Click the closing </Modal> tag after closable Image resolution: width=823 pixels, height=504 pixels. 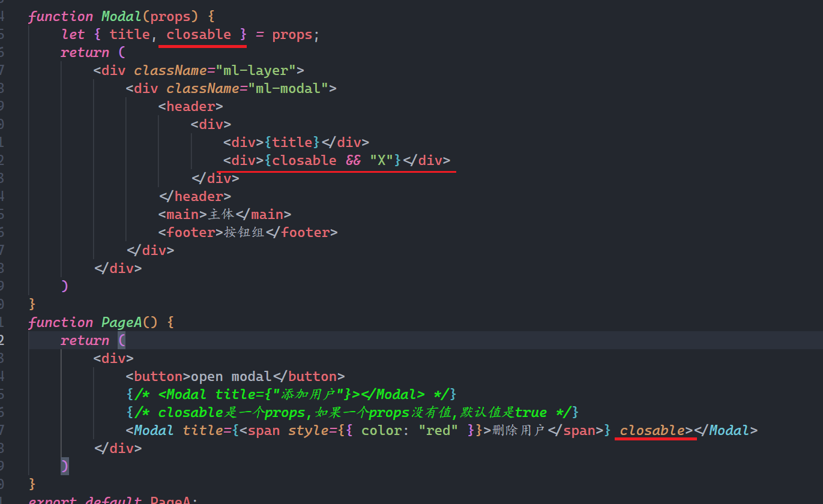(726, 430)
